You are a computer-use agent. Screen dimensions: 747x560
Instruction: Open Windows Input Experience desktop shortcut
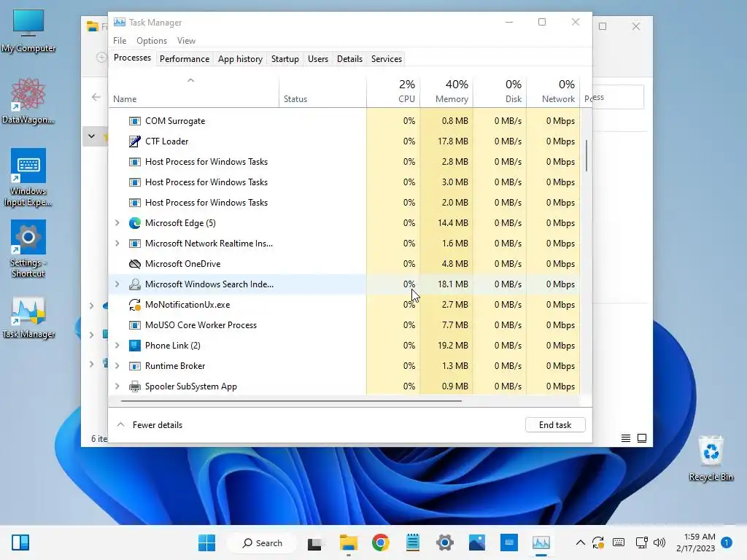point(28,178)
